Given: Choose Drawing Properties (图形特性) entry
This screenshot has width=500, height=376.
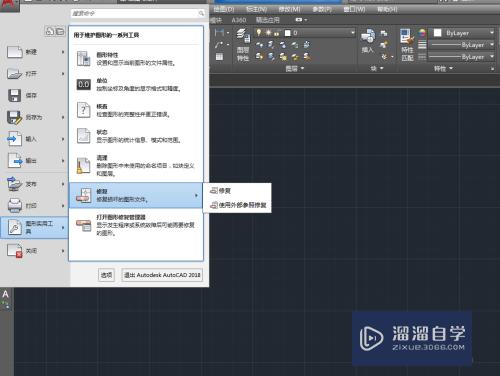Looking at the screenshot, I should (136, 59).
